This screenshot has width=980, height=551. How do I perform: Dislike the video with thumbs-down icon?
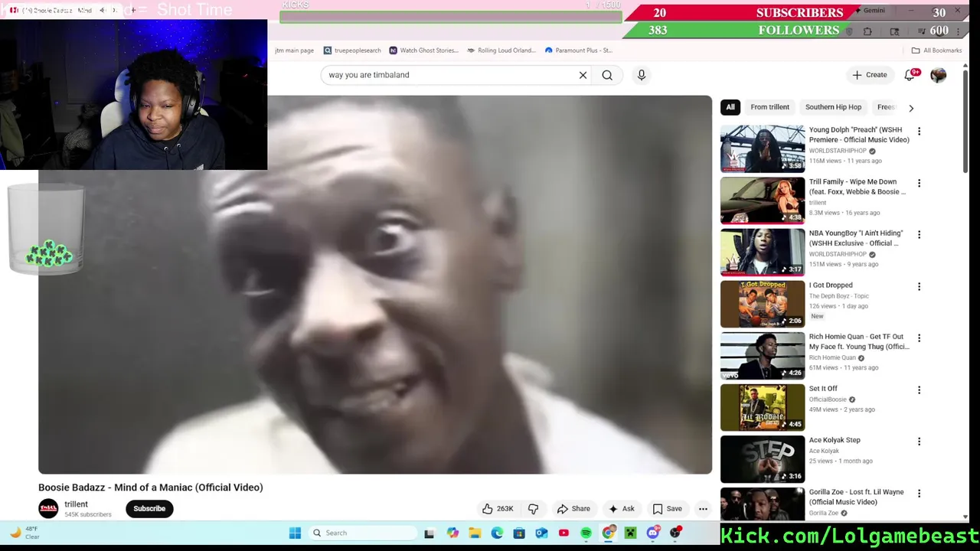point(533,508)
